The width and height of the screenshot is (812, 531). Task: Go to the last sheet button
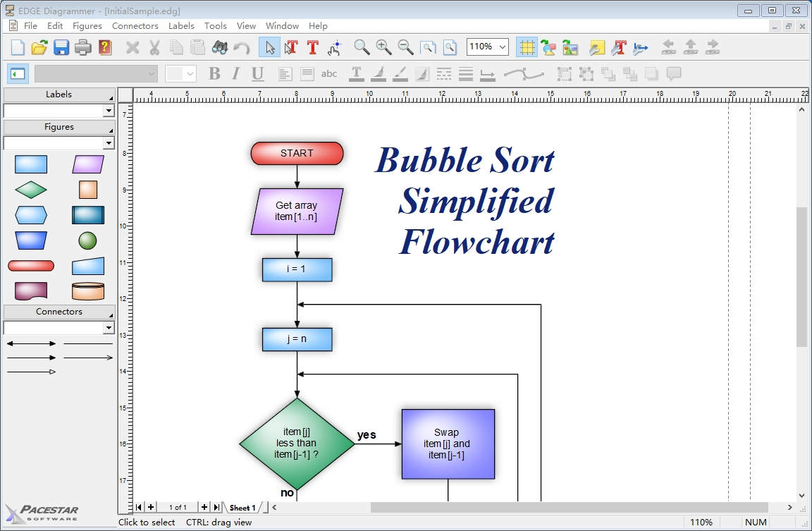click(x=217, y=508)
